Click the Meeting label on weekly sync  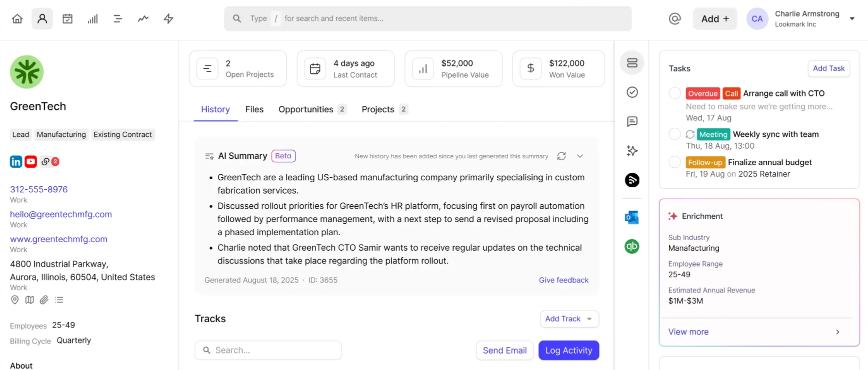[713, 134]
